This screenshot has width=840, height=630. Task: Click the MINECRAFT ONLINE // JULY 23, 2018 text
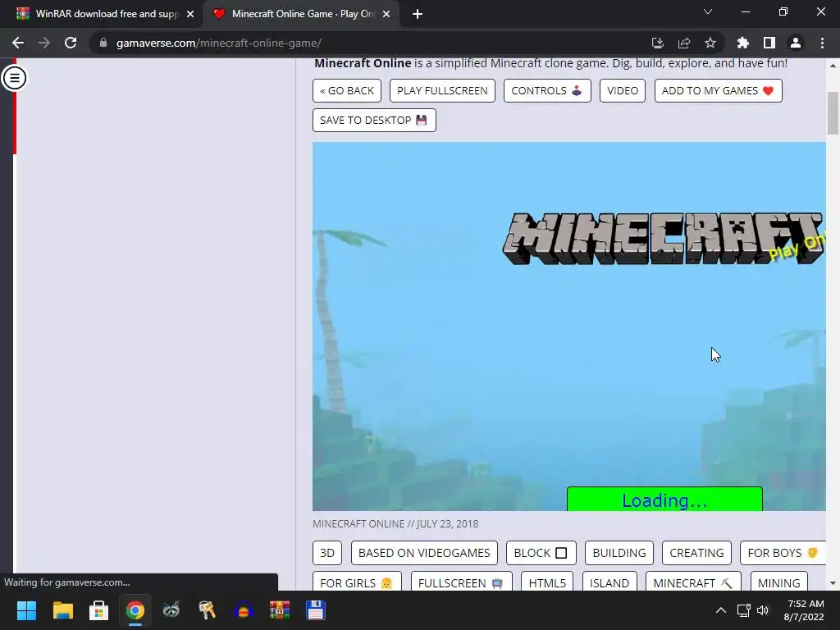(395, 524)
